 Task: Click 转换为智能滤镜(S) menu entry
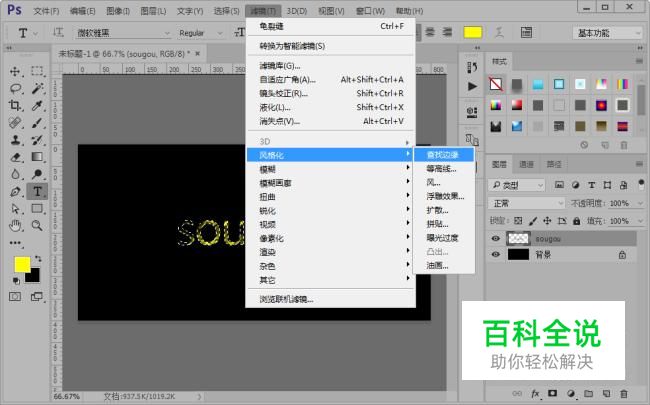coord(330,46)
